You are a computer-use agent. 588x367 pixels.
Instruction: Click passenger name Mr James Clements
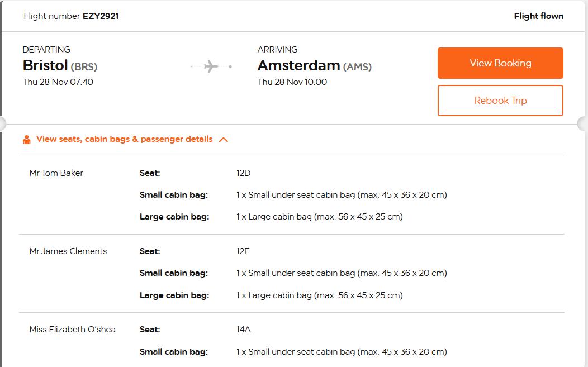pos(68,251)
